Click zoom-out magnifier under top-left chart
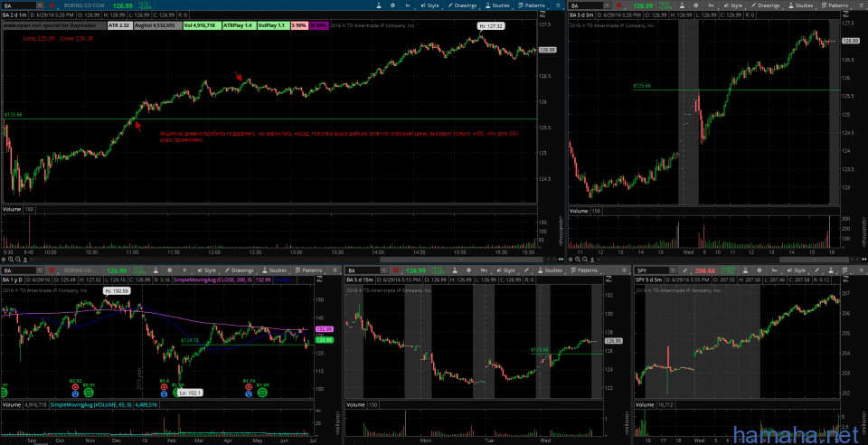 click(18, 259)
